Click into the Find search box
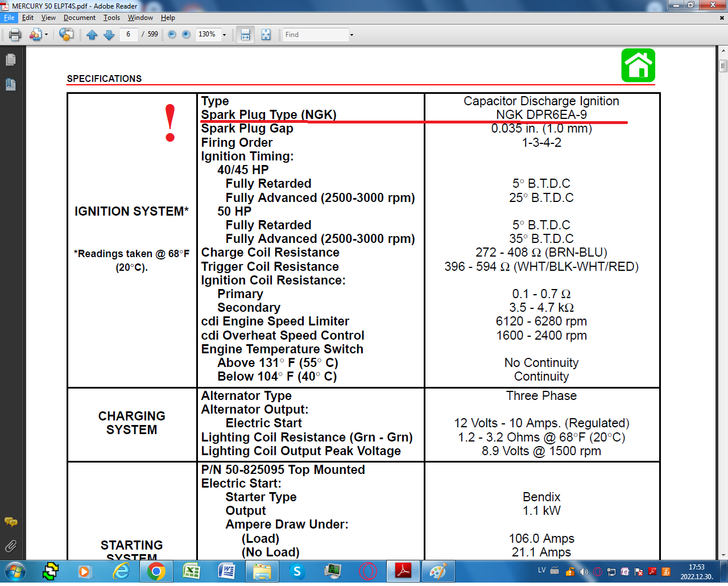Viewport: 728px width, 586px height. 316,35
